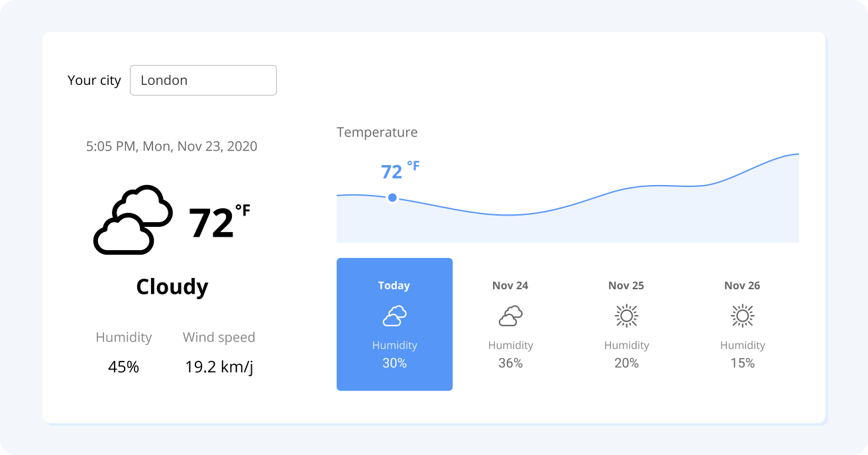Click the blue data point on temperature chart

[x=392, y=198]
